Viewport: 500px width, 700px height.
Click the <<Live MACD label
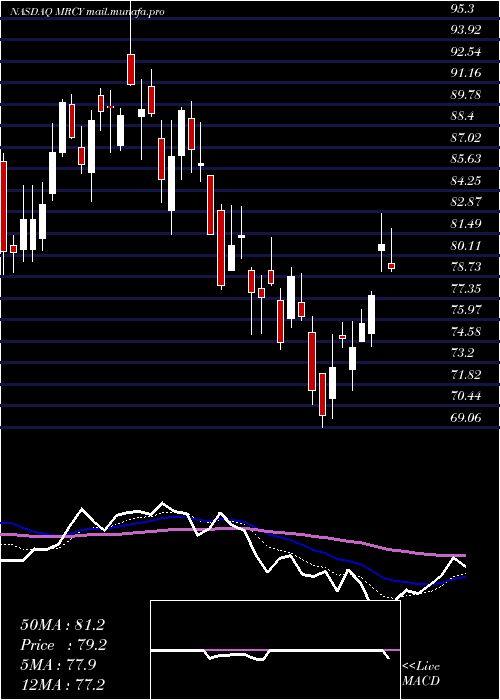point(421,674)
